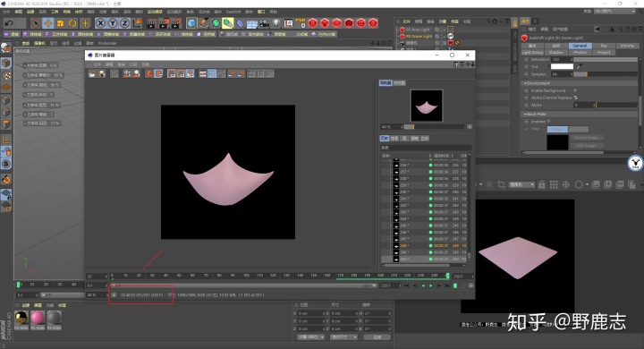The width and height of the screenshot is (644, 349).
Task: Collapse the Environment section
Action: point(525,83)
